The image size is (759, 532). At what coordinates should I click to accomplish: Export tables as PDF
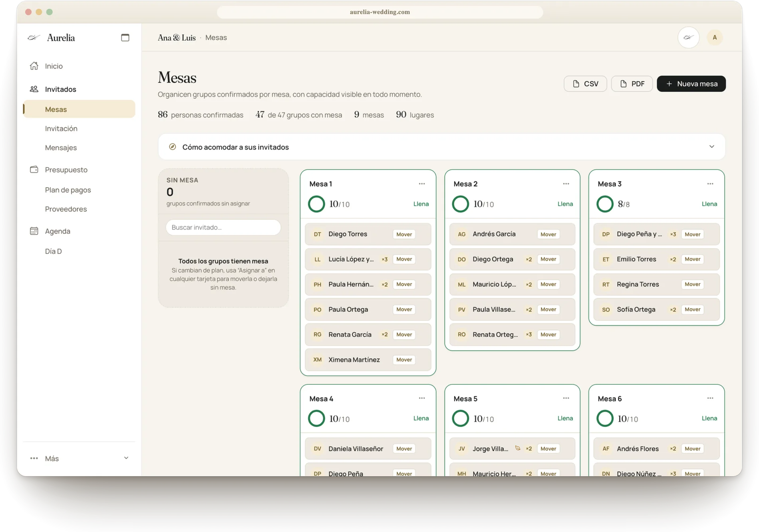click(632, 84)
